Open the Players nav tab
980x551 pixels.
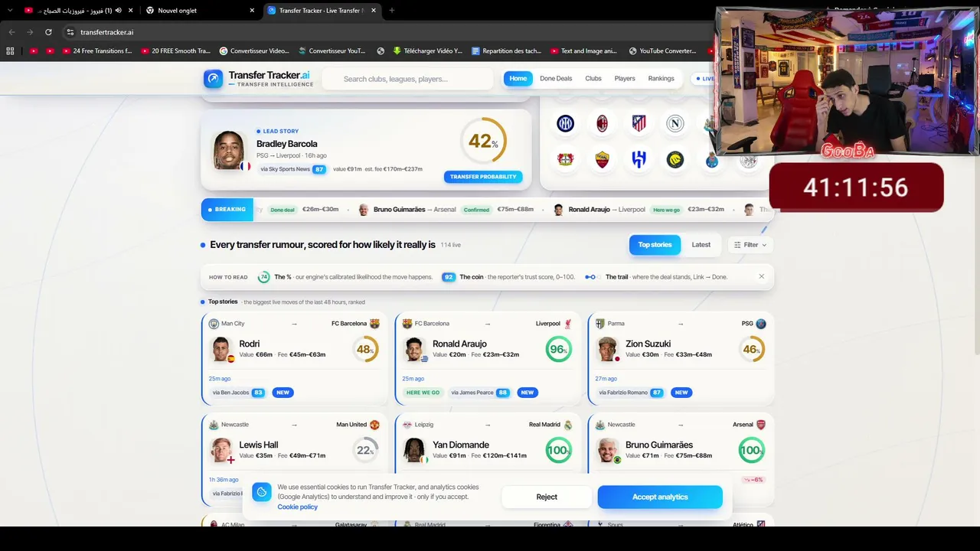[625, 79]
